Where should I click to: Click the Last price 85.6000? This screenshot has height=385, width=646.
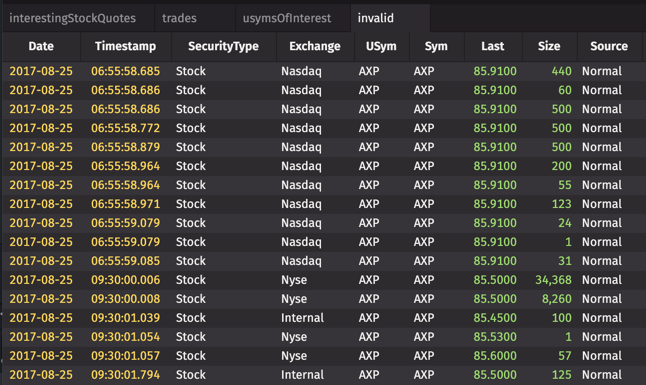pyautogui.click(x=495, y=356)
